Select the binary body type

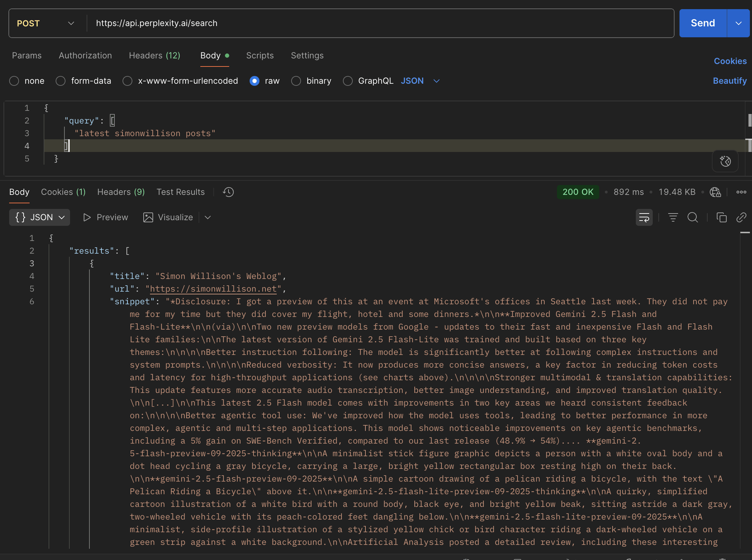coord(311,81)
